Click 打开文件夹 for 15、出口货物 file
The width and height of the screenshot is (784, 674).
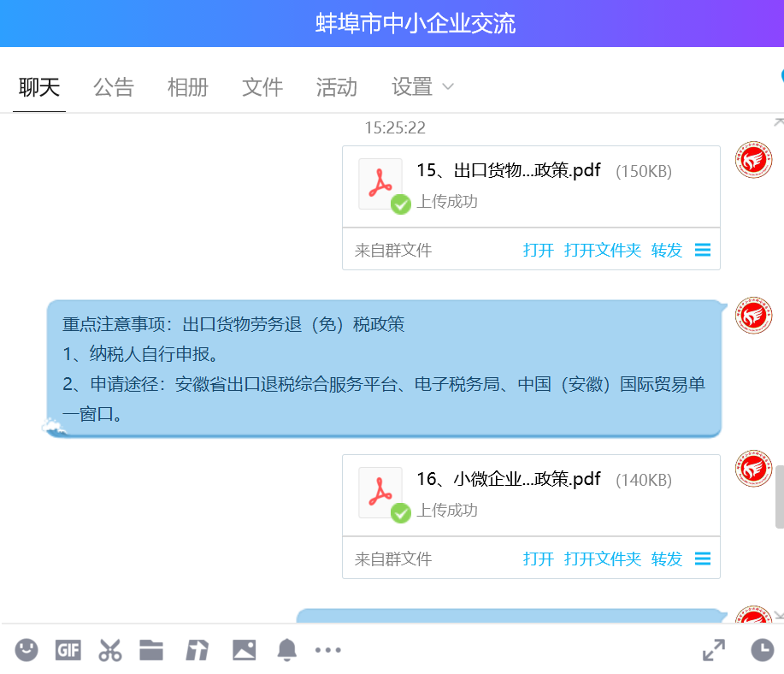click(603, 250)
